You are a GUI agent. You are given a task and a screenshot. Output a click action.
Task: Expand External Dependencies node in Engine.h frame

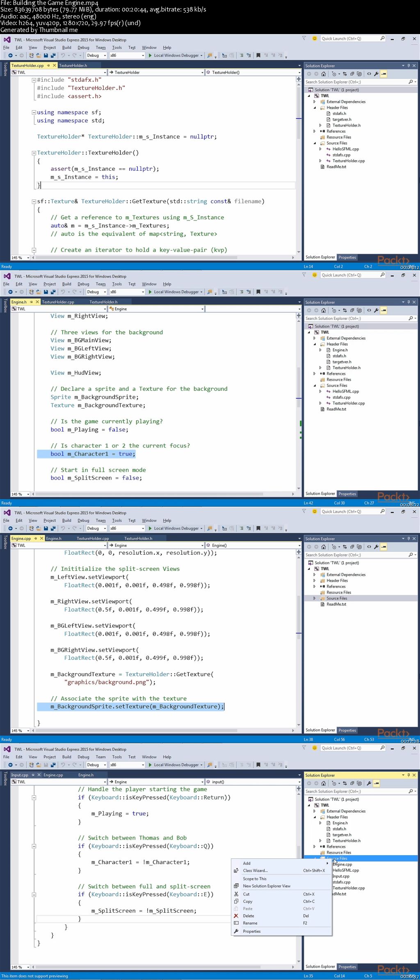tap(315, 338)
